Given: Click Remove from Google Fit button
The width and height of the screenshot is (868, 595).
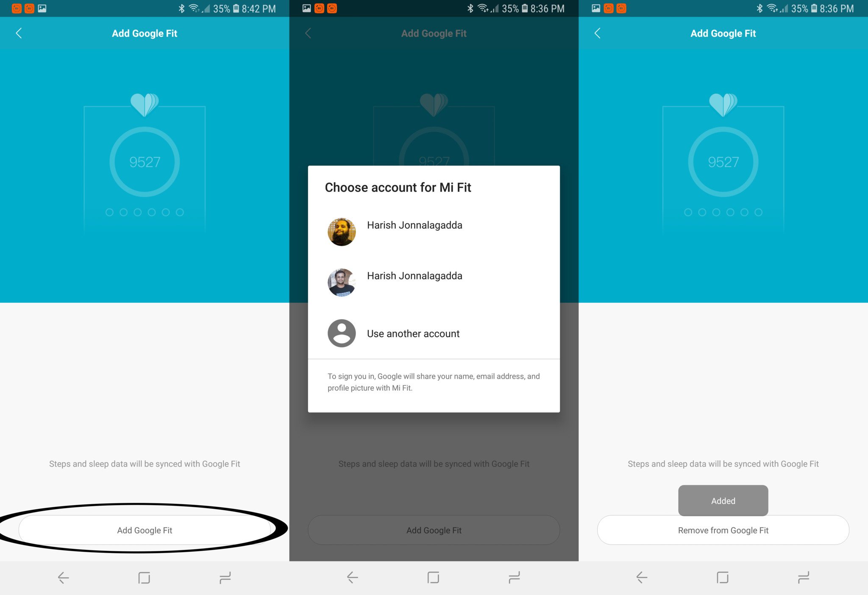Looking at the screenshot, I should coord(723,531).
